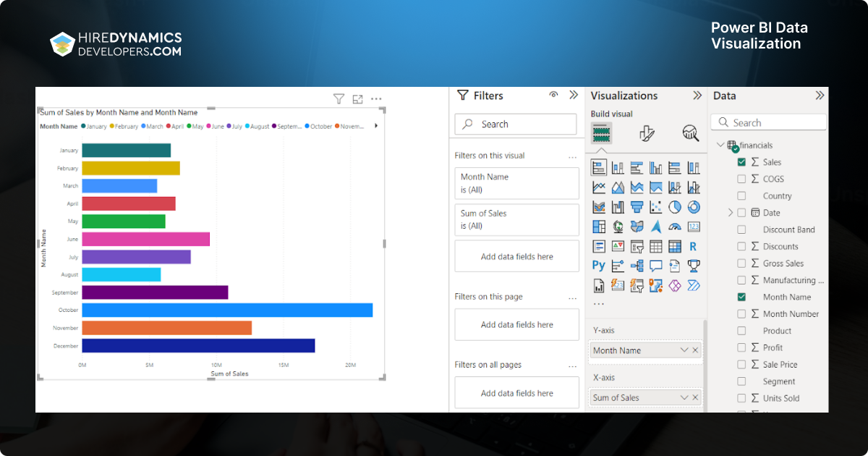
Task: Open 'Filters on all pages' options
Action: (x=573, y=366)
